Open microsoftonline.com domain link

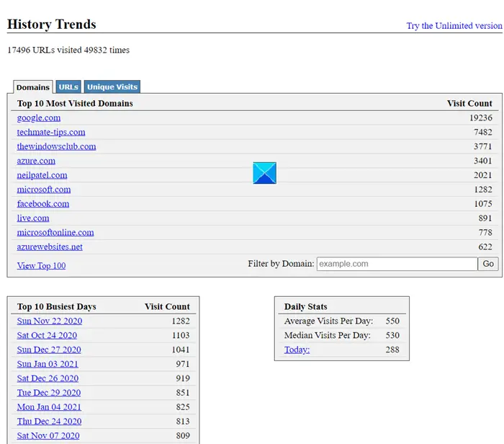coord(55,232)
